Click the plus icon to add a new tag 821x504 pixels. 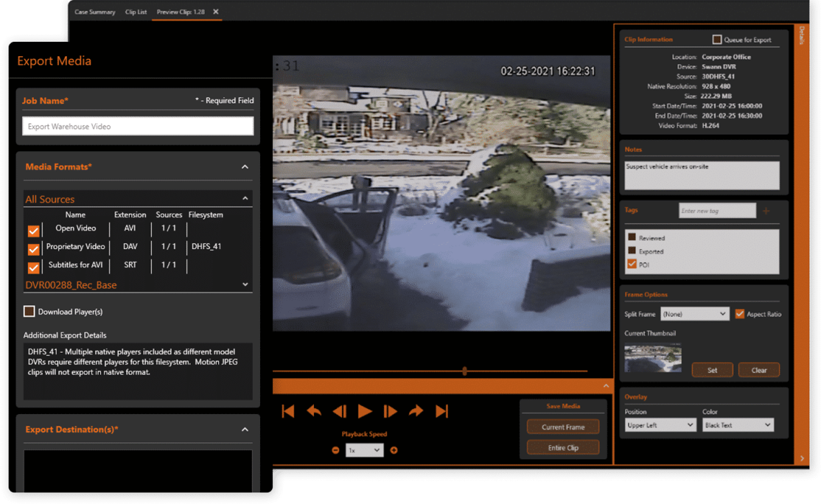coord(766,210)
